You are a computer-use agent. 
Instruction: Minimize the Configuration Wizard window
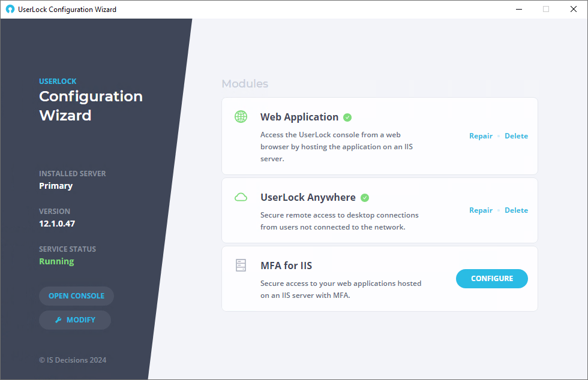(x=519, y=9)
